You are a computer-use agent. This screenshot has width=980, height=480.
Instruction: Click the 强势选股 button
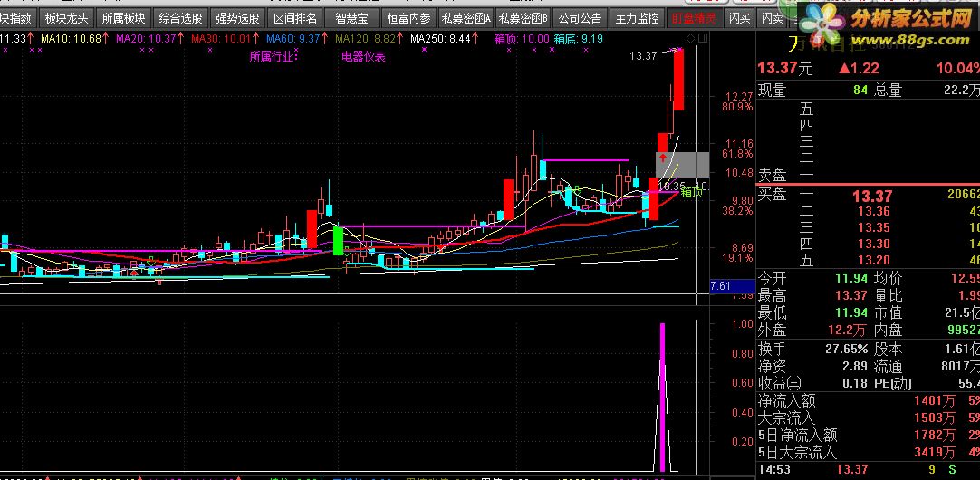[x=237, y=18]
